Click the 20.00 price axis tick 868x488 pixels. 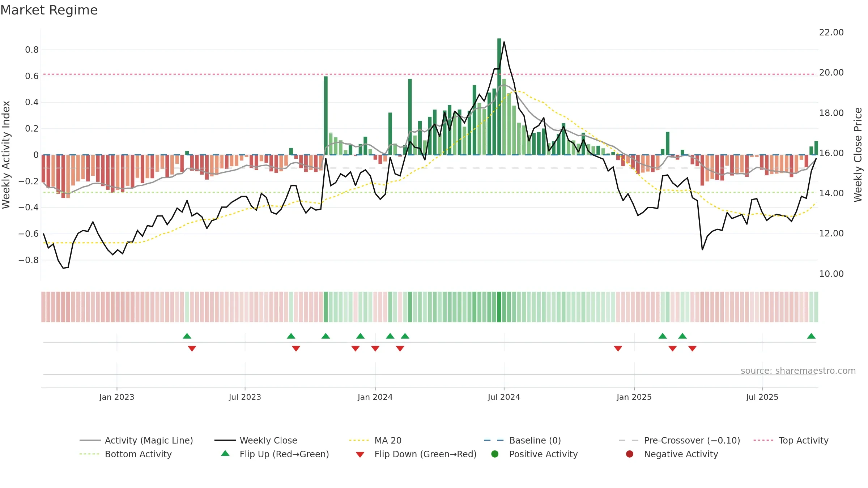[831, 73]
